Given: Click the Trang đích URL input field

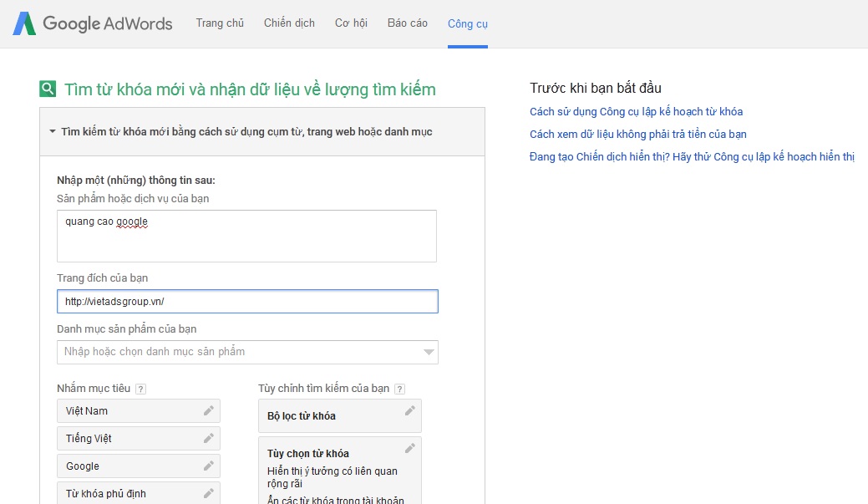Looking at the screenshot, I should (x=247, y=301).
